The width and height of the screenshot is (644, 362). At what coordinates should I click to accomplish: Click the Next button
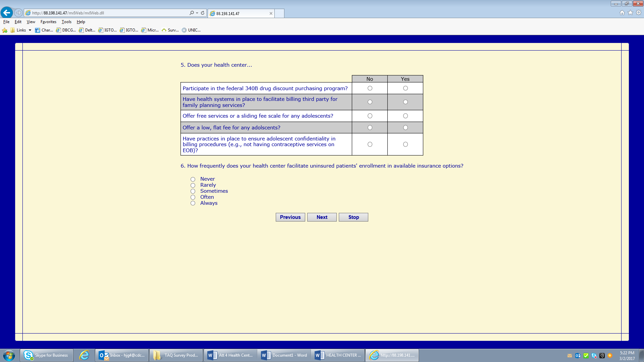click(322, 217)
